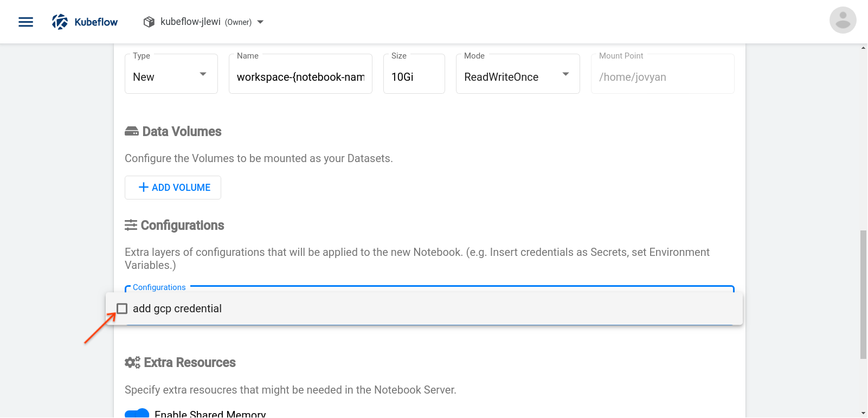868x418 pixels.
Task: Click the Mount Point input field
Action: pyautogui.click(x=662, y=77)
